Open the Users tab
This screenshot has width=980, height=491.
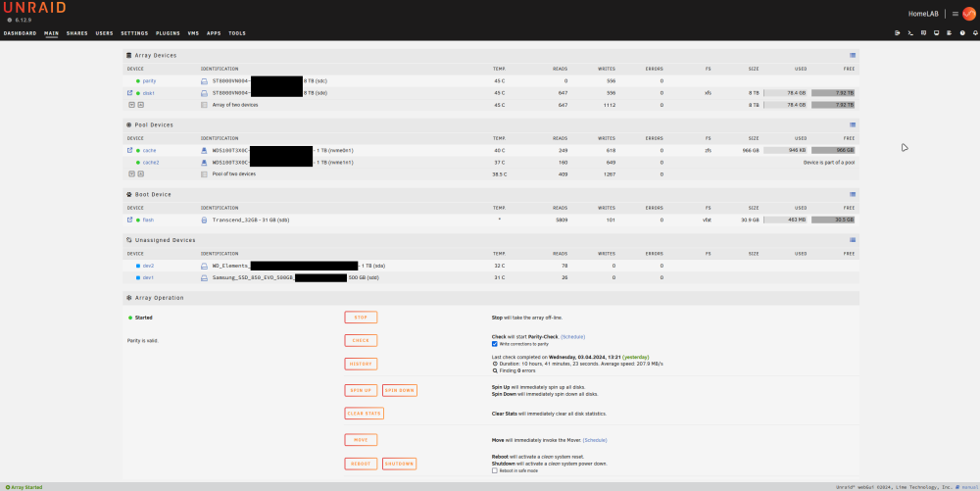pyautogui.click(x=105, y=33)
